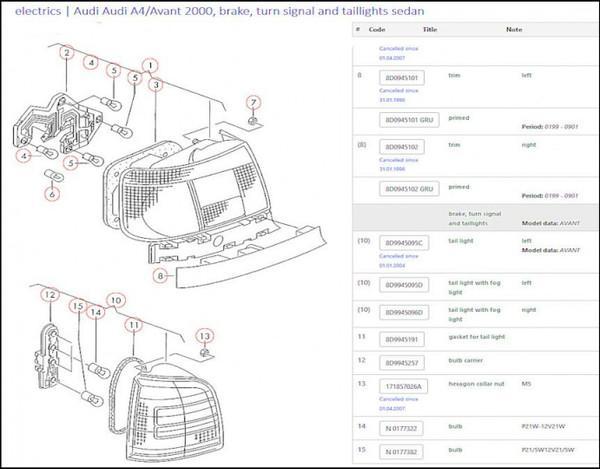The height and width of the screenshot is (469, 600).
Task: Click callout 15 in the lower diagram
Action: tap(74, 308)
